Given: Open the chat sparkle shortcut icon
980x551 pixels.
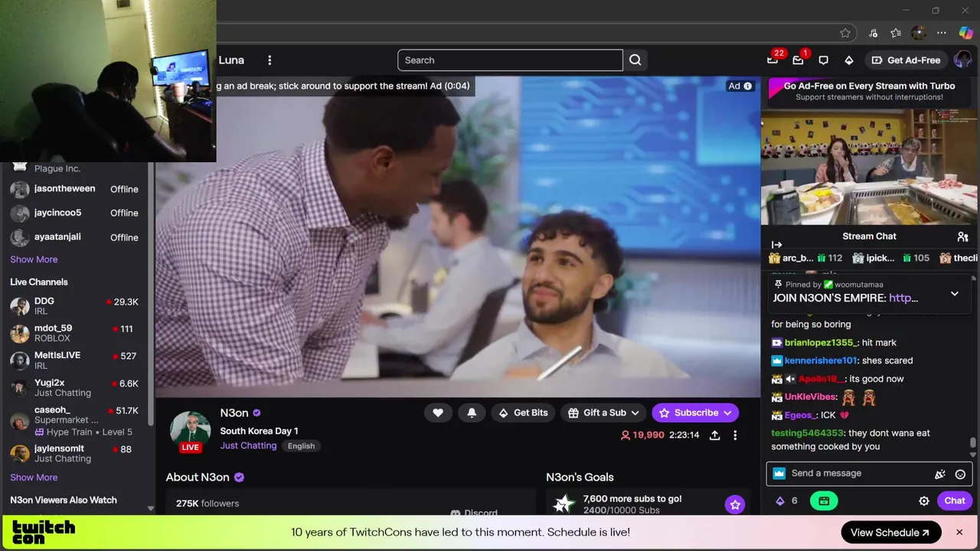Looking at the screenshot, I should click(x=940, y=474).
